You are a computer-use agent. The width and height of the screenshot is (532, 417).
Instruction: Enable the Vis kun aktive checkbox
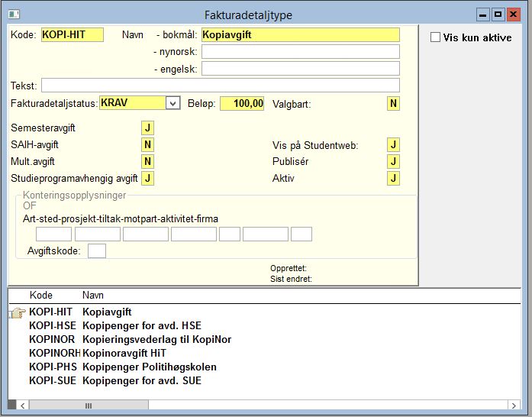[x=435, y=37]
